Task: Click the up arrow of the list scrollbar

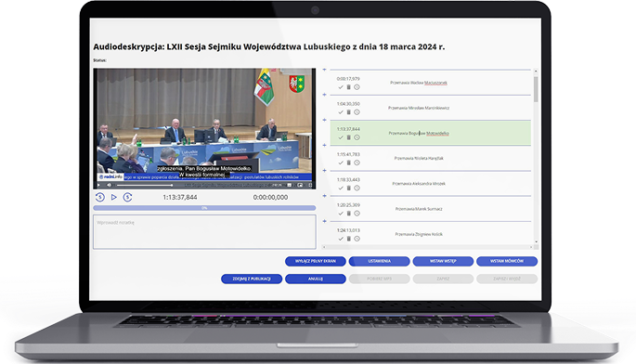Action: (x=536, y=71)
